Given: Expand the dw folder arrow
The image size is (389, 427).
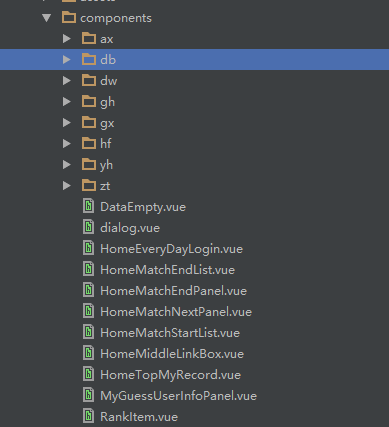Looking at the screenshot, I should point(67,81).
